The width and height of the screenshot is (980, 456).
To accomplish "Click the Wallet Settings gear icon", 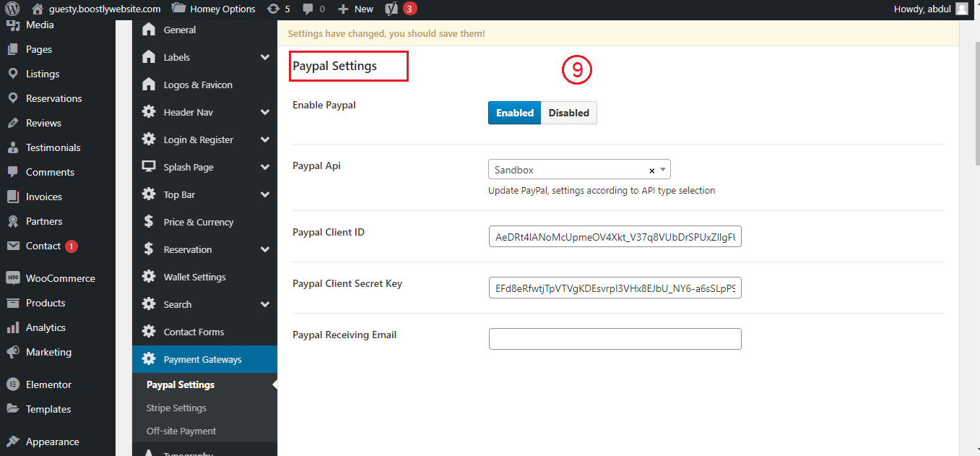I will coord(149,277).
